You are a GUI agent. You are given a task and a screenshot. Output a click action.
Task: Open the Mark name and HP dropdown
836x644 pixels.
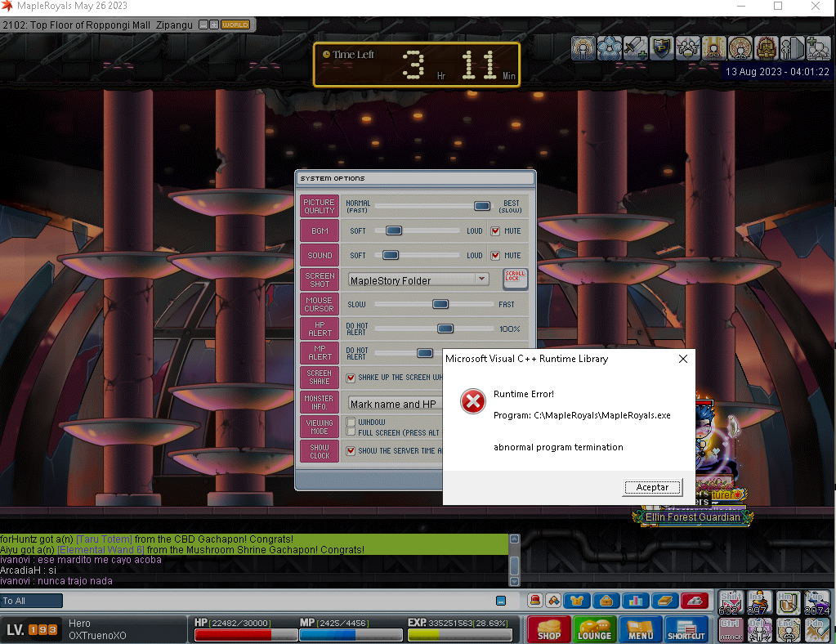(396, 404)
